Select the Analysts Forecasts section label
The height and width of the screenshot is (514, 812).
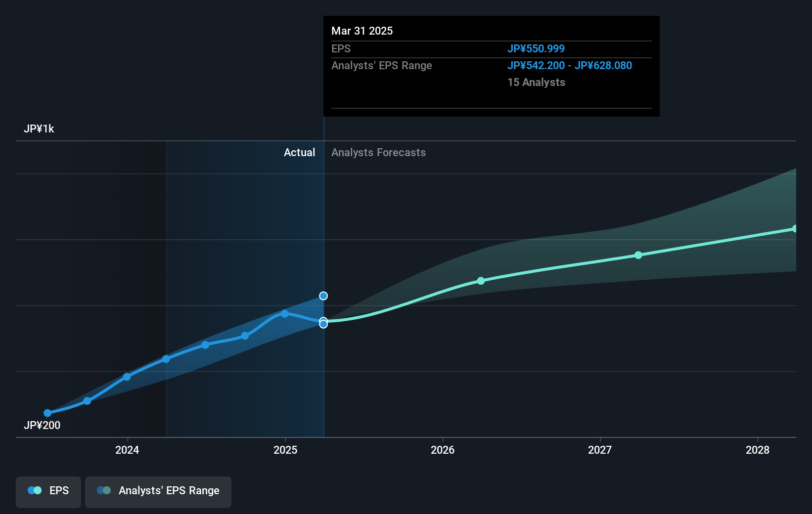click(378, 152)
